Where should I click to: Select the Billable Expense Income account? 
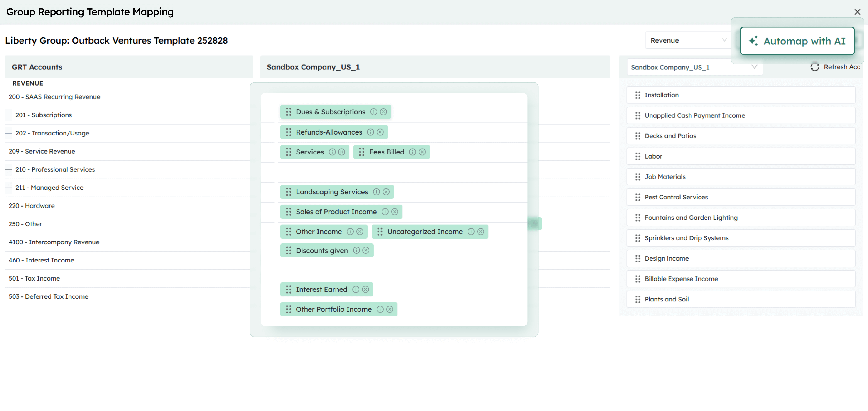741,279
